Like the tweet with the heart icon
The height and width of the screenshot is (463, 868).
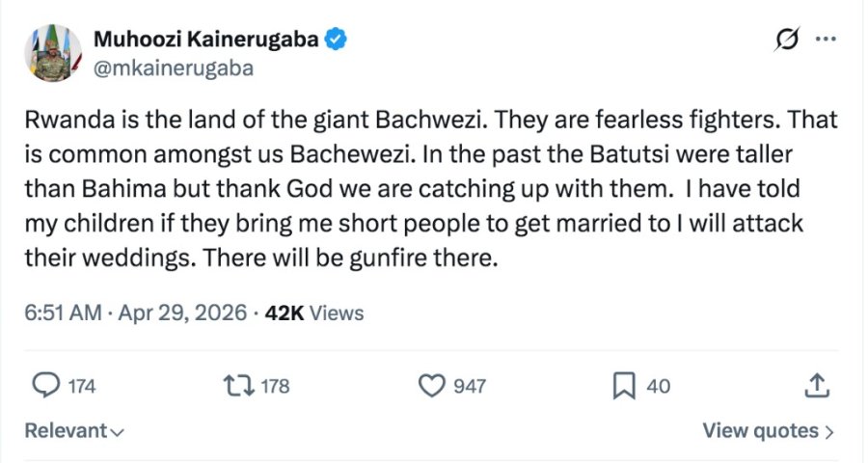coord(430,386)
